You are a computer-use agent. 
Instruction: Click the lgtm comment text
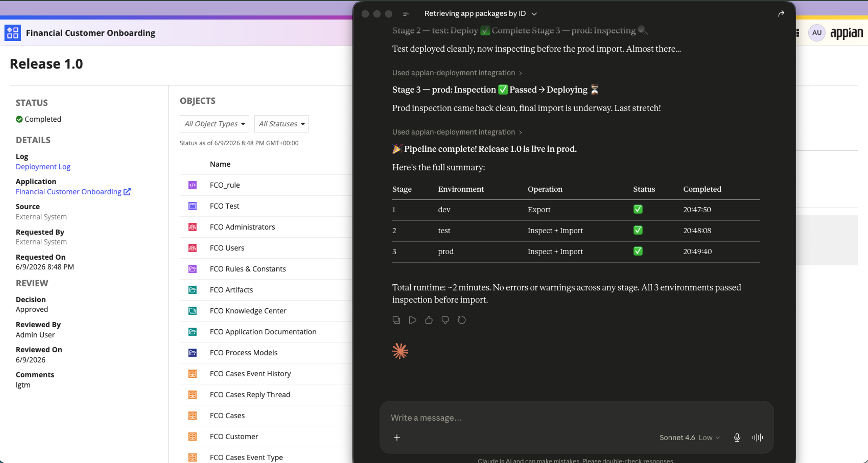[x=23, y=385]
